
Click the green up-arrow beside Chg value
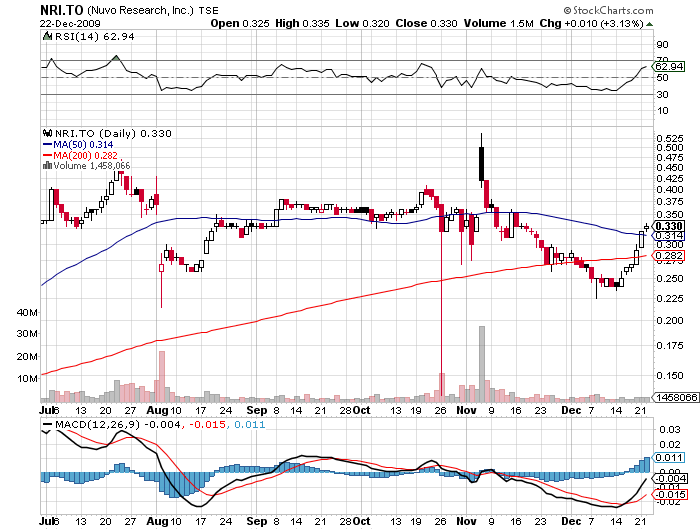tap(649, 24)
